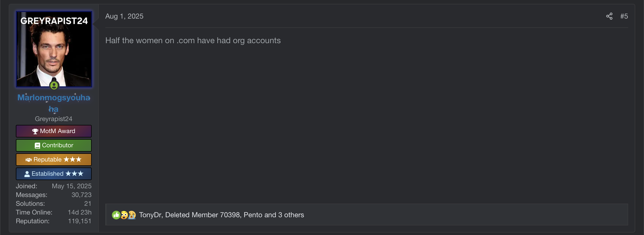Viewport: 644px width, 235px height.
Task: Open the Marlonmogsyouhaha profile link
Action: 54,98
